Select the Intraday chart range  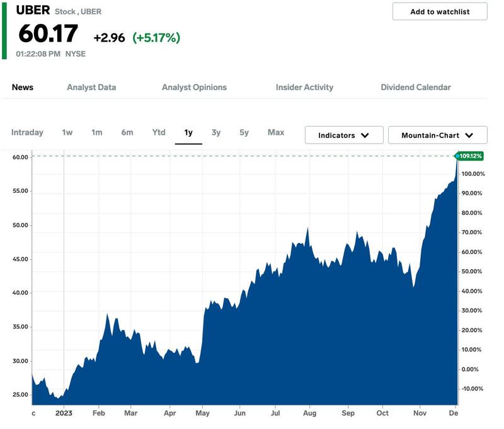click(27, 132)
